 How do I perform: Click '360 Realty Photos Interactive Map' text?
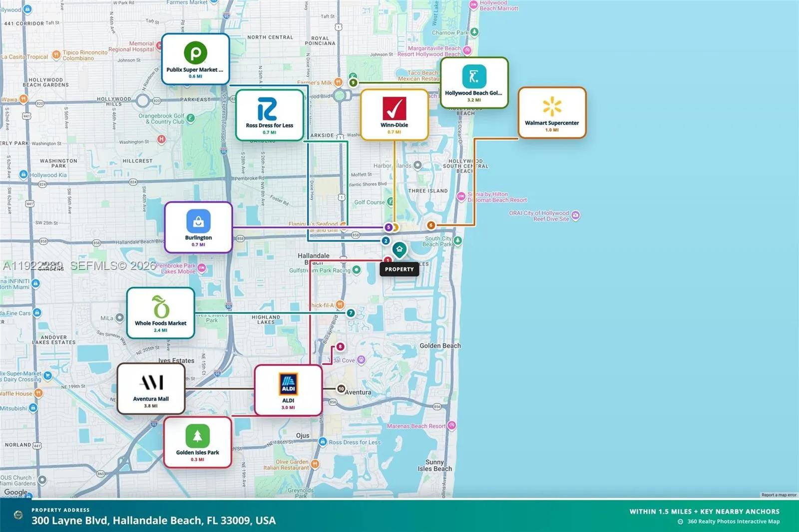734,522
